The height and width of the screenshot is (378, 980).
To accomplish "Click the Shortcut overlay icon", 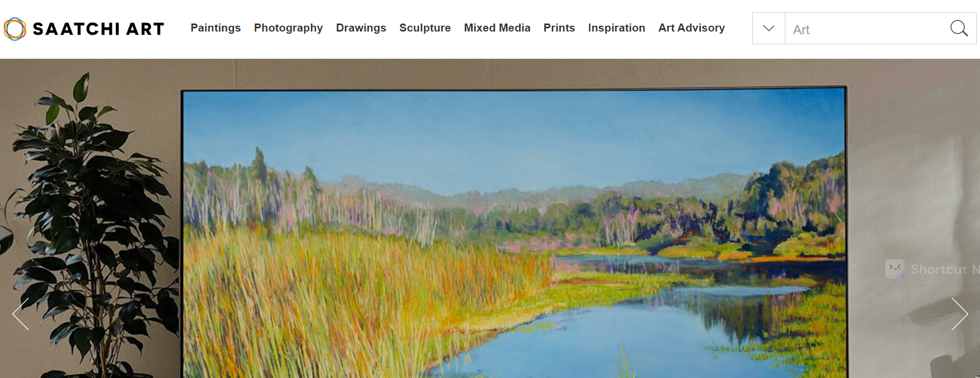I will coord(895,269).
